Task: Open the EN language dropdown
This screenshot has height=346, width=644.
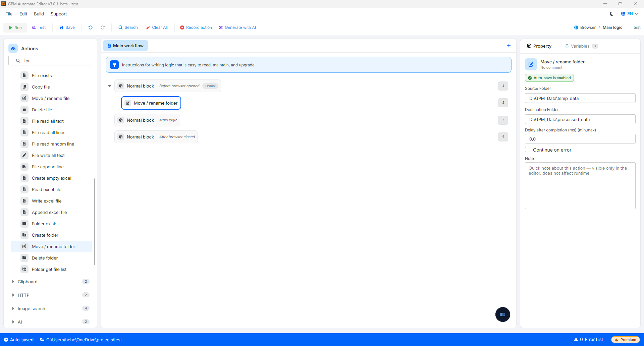Action: pyautogui.click(x=629, y=14)
